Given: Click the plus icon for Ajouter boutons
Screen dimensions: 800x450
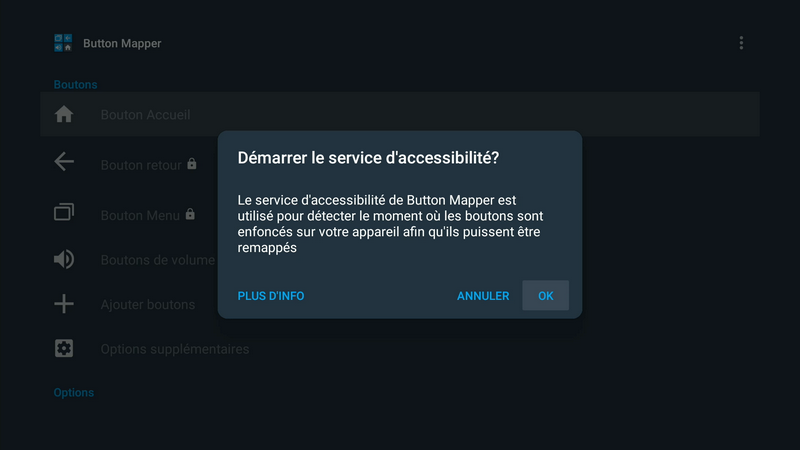Looking at the screenshot, I should pyautogui.click(x=64, y=304).
